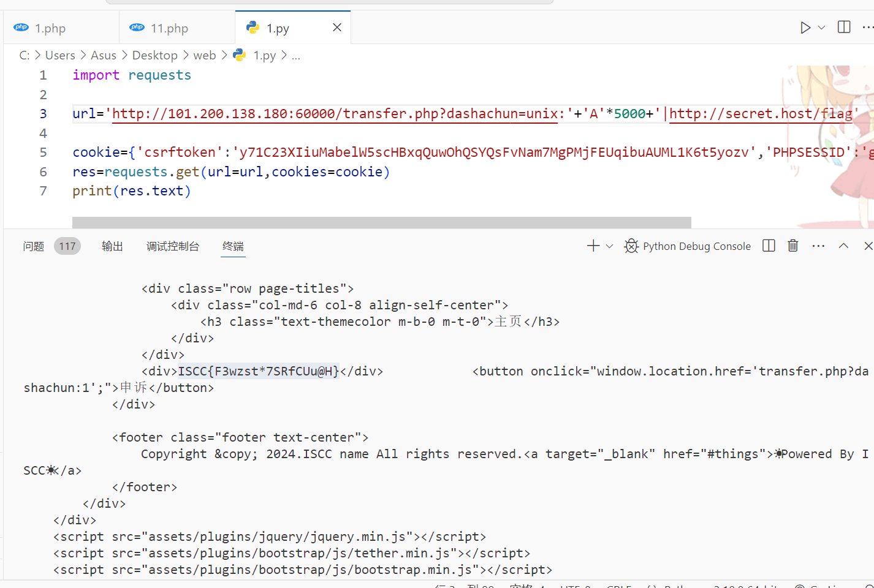Close the 1.py tab
The height and width of the screenshot is (588, 874).
click(337, 28)
